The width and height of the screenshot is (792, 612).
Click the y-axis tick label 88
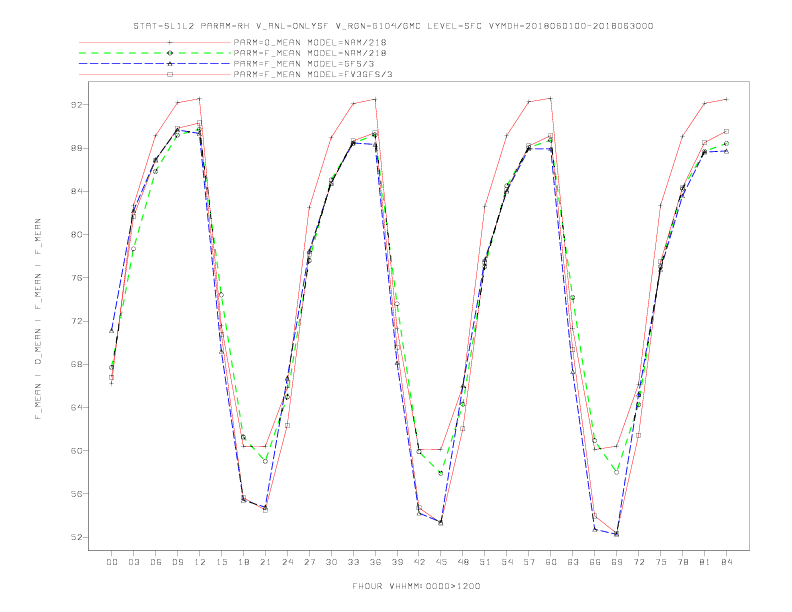tap(76, 148)
